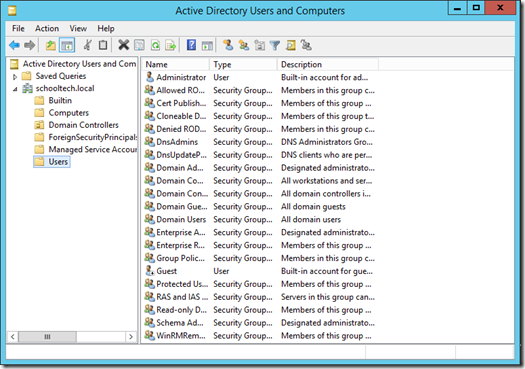
Task: Select the Domain Users group name
Action: point(181,219)
